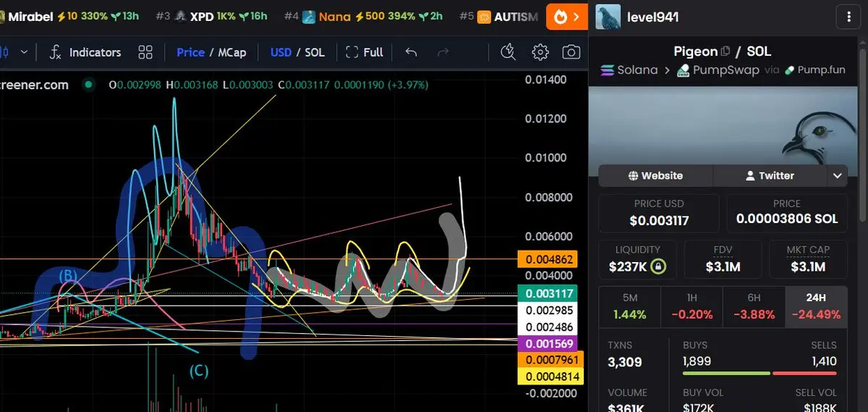Screen dimensions: 868x412
Task: Expand the chart type dropdown arrow
Action: [x=24, y=52]
